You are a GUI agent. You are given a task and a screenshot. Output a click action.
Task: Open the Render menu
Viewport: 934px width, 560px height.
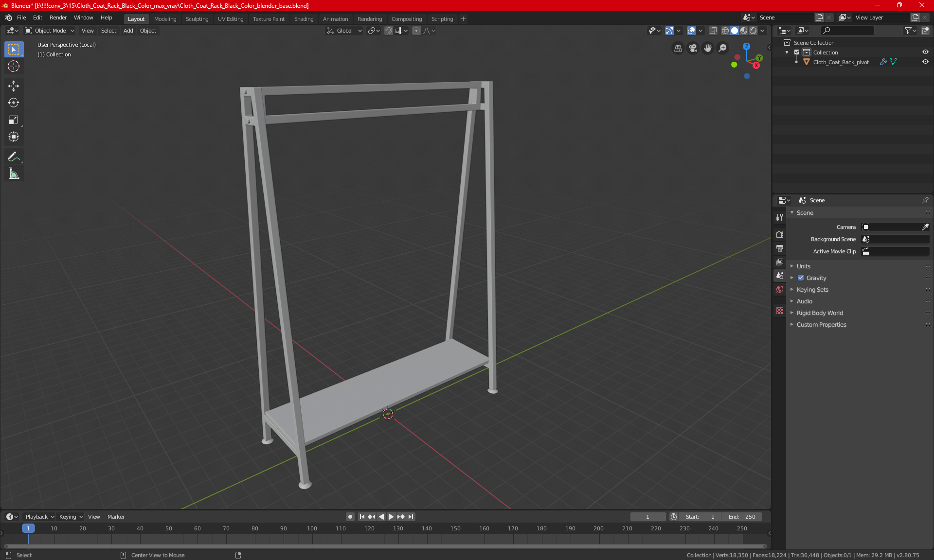[x=58, y=17]
